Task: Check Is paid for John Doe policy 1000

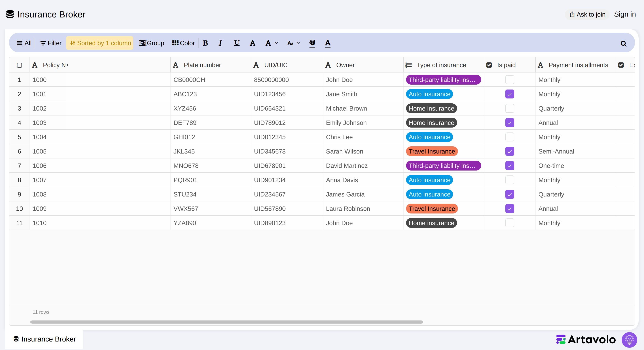Action: pos(510,80)
